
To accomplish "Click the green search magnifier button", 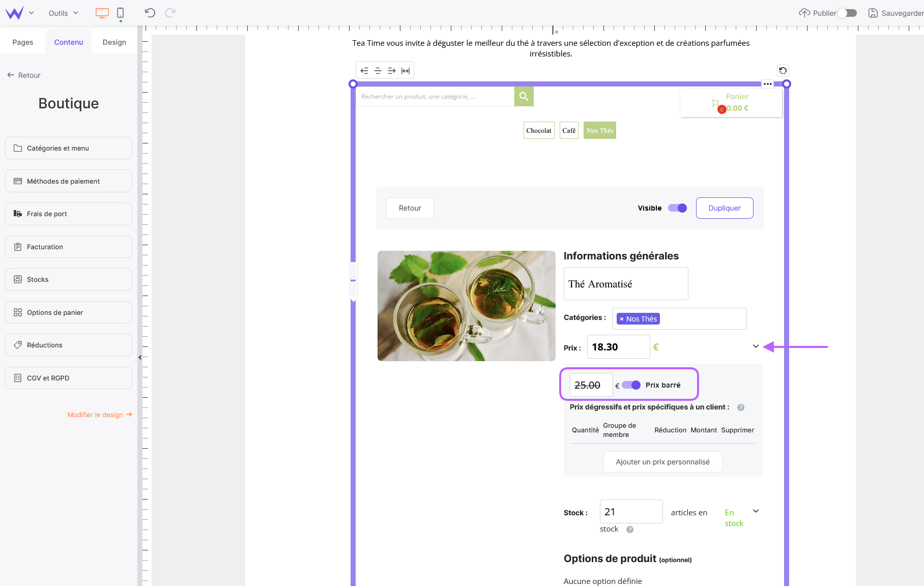I will [x=524, y=96].
